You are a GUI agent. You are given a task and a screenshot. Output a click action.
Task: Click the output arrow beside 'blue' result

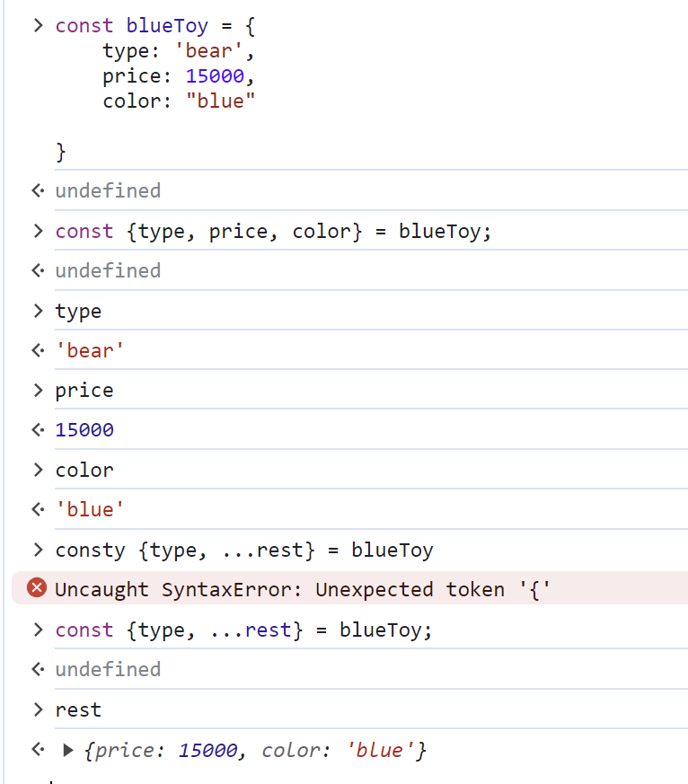[38, 509]
